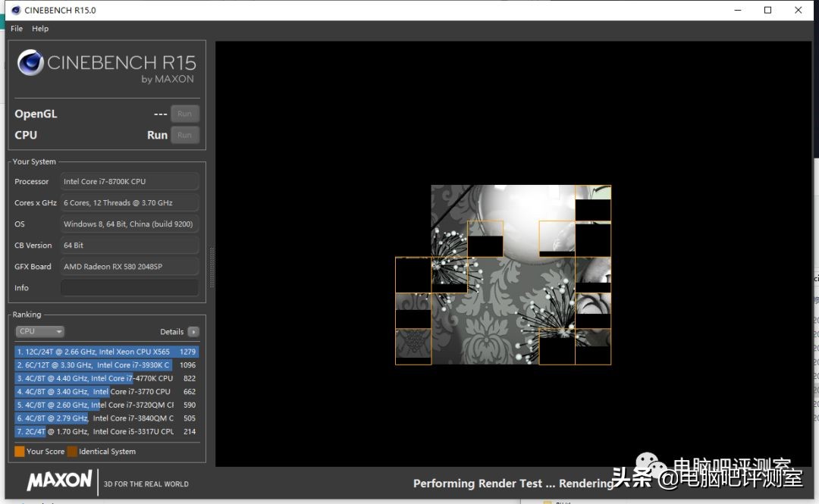Screen dimensions: 819x504
Task: Open the File menu
Action: pyautogui.click(x=17, y=29)
